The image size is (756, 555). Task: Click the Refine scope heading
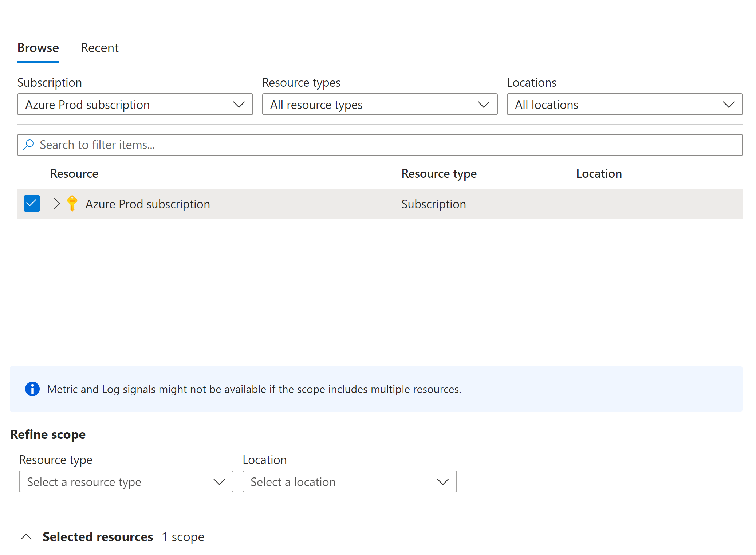(48, 434)
